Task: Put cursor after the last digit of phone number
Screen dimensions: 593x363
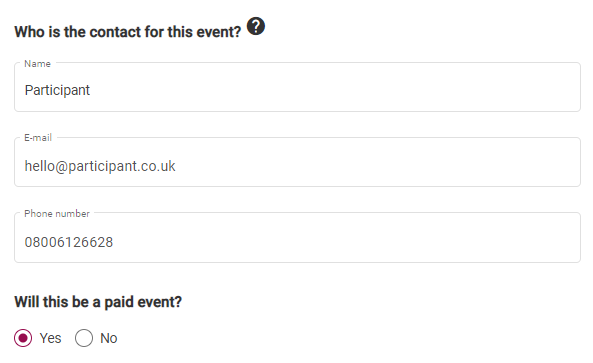Action: (113, 242)
